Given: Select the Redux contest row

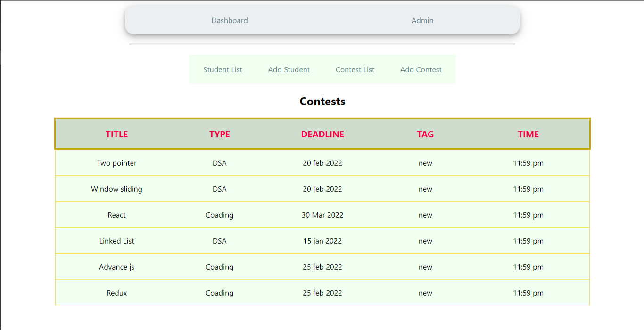Looking at the screenshot, I should click(116, 293).
